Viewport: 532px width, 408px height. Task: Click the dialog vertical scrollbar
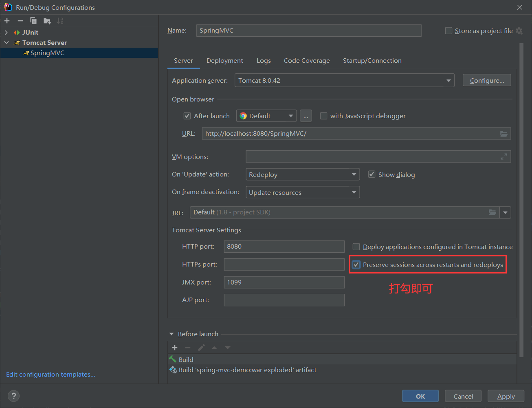(521, 200)
